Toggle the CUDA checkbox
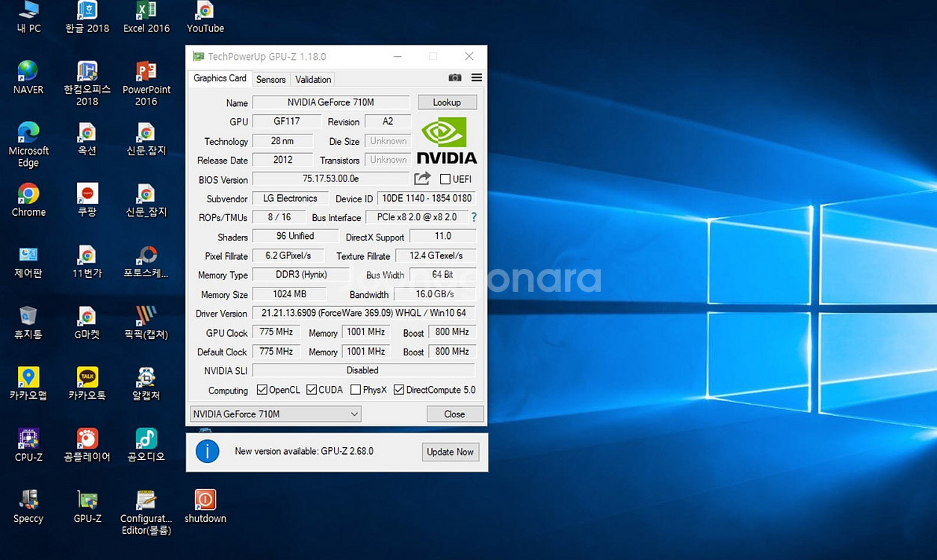Screen dimensions: 937x560 point(312,390)
